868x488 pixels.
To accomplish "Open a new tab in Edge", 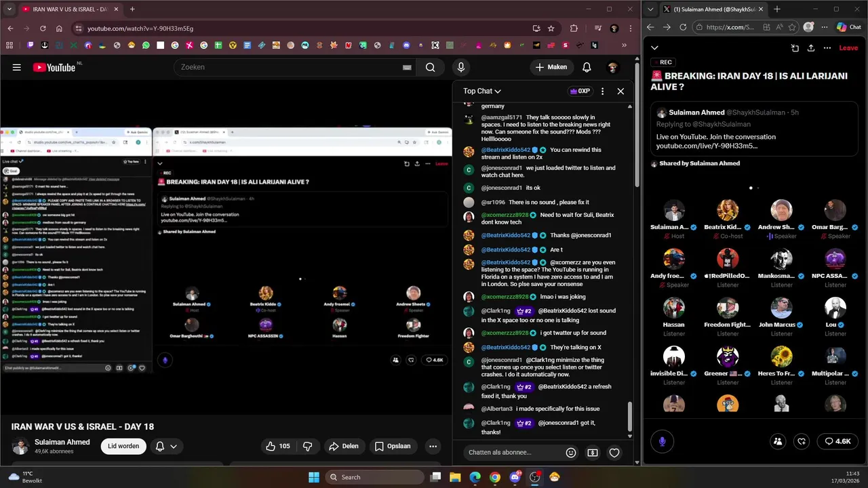I will click(x=777, y=9).
